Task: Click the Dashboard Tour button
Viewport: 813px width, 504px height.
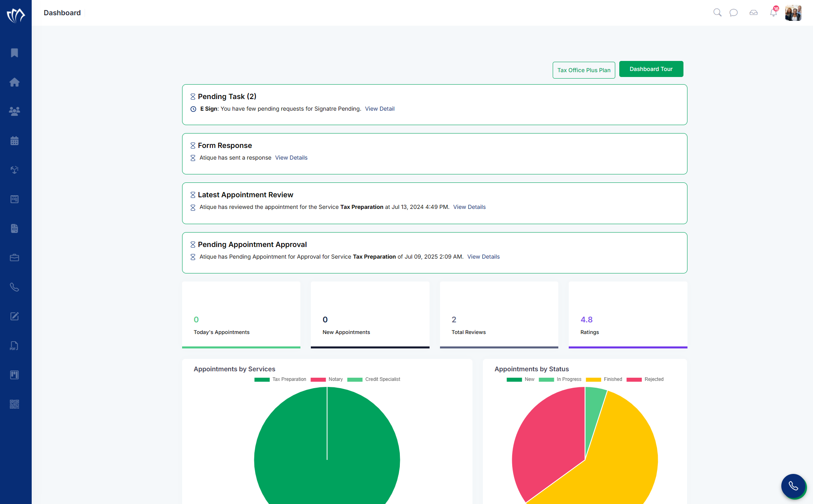Action: 651,69
